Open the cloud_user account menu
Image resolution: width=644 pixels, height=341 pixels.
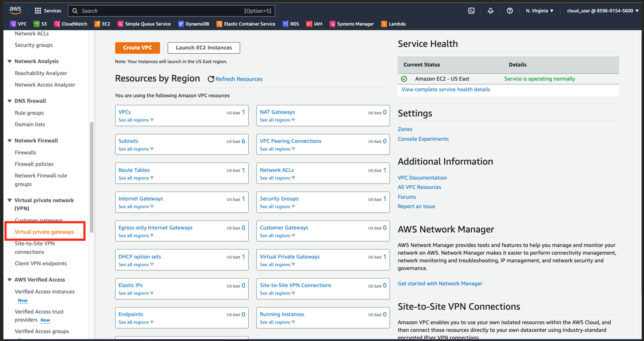tap(603, 11)
